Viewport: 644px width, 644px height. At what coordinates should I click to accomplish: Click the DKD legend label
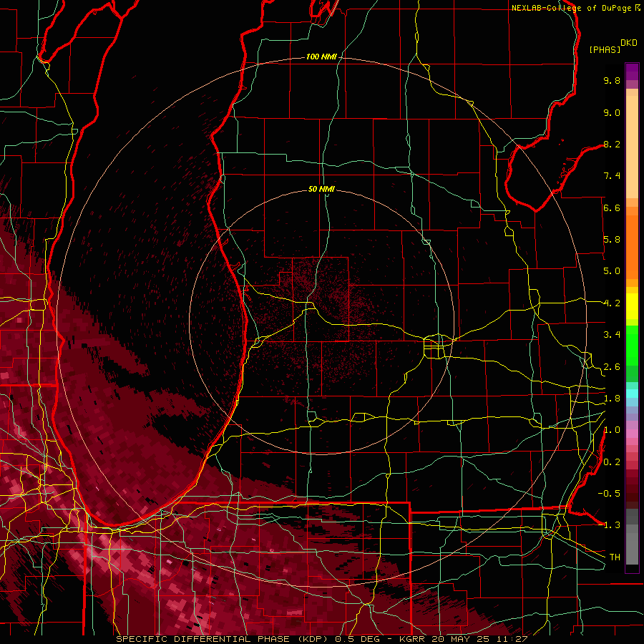click(x=629, y=43)
